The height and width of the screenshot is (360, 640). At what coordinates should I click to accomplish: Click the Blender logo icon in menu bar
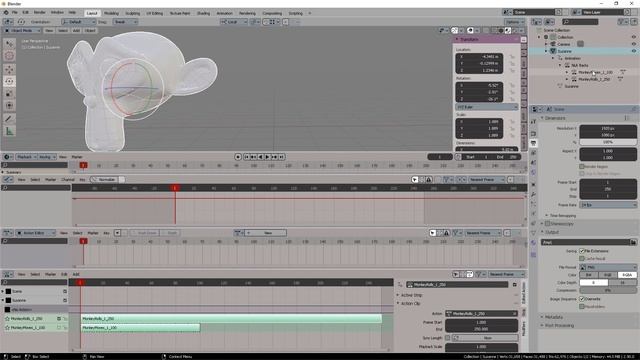click(6, 13)
